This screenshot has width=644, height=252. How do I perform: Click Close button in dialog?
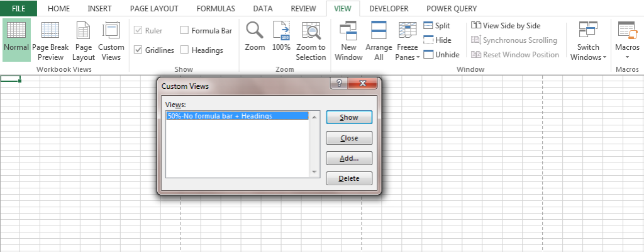click(x=349, y=138)
